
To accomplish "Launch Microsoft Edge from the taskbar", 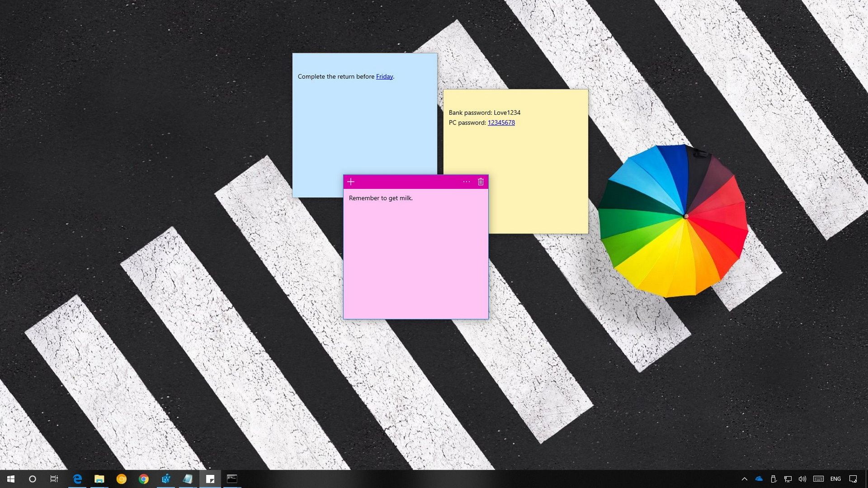I will coord(77,479).
